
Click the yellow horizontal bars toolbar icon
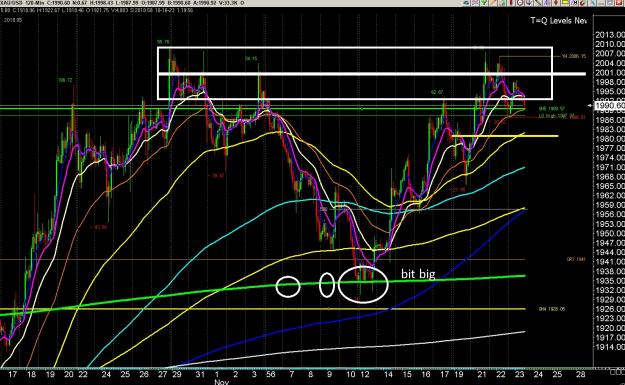[x=565, y=2]
